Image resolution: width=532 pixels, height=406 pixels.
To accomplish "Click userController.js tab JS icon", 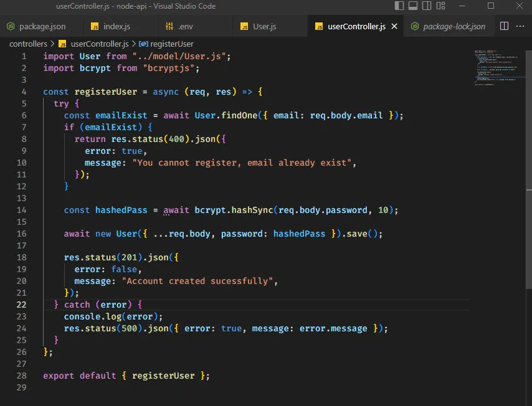I will click(x=319, y=26).
